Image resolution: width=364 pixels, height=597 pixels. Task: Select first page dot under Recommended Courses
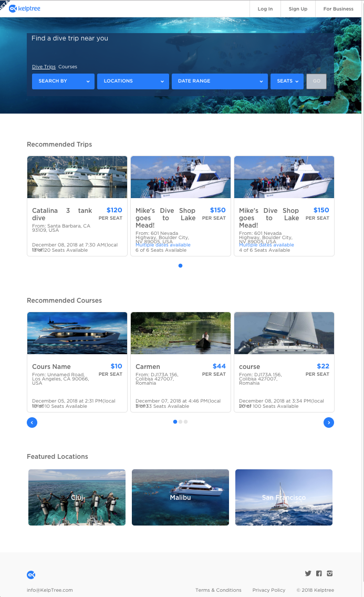pyautogui.click(x=175, y=422)
